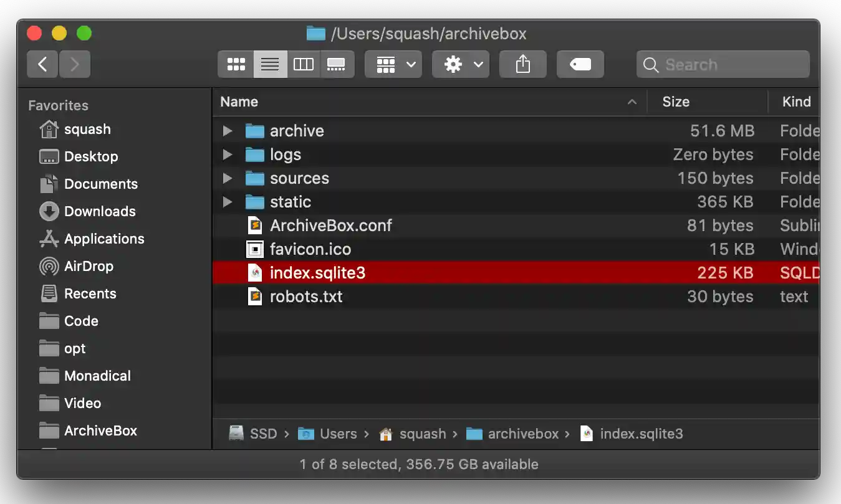Click the index.sqlite3 file icon in list
The width and height of the screenshot is (841, 504).
point(255,273)
